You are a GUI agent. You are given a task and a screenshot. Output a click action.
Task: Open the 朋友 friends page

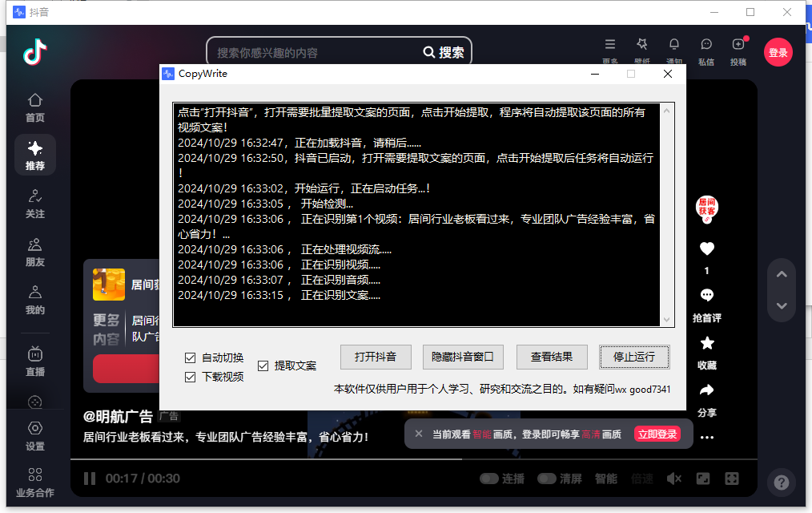(x=35, y=252)
